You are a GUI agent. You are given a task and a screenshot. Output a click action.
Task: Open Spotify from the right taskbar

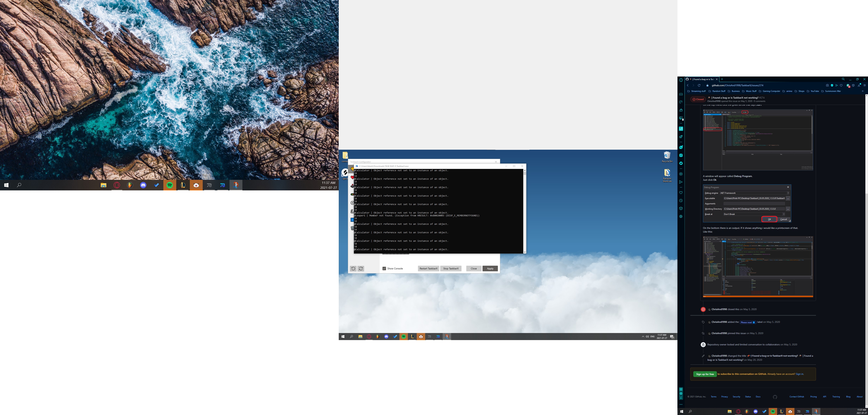click(x=773, y=411)
